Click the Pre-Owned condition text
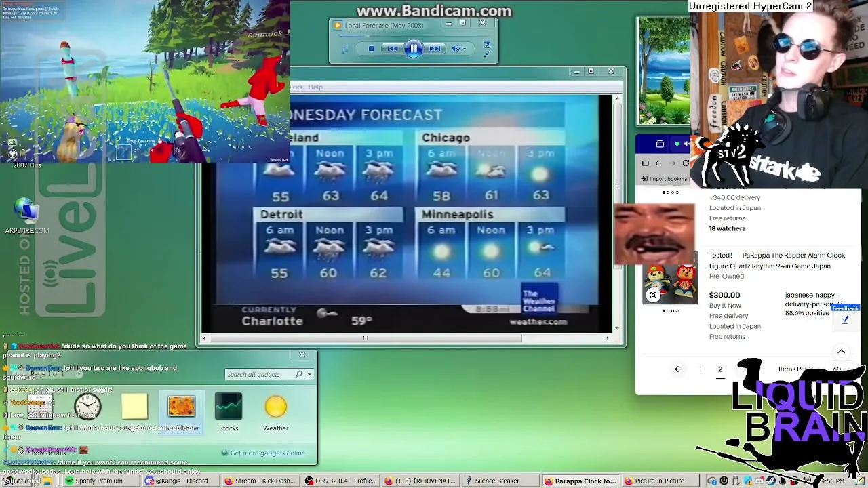Image resolution: width=868 pixels, height=488 pixels. click(x=726, y=277)
